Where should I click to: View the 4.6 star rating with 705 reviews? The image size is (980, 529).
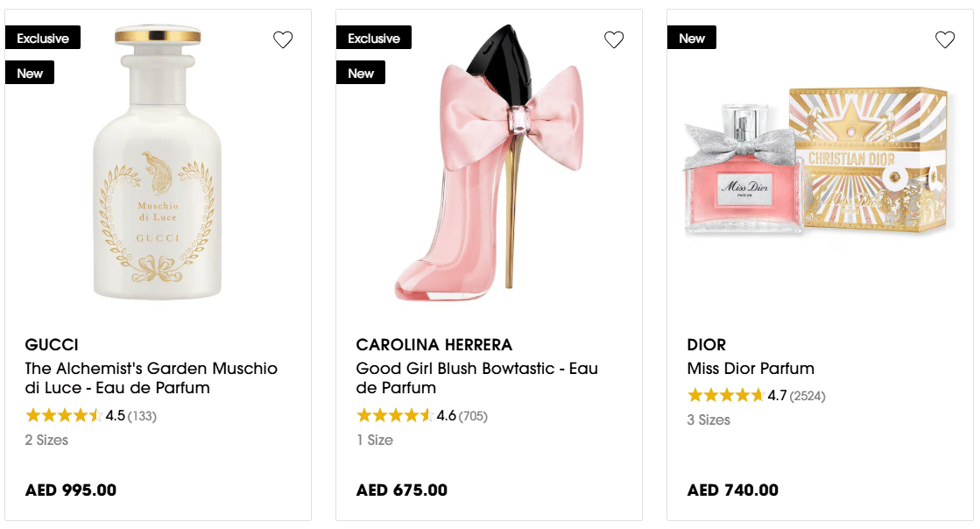[421, 416]
